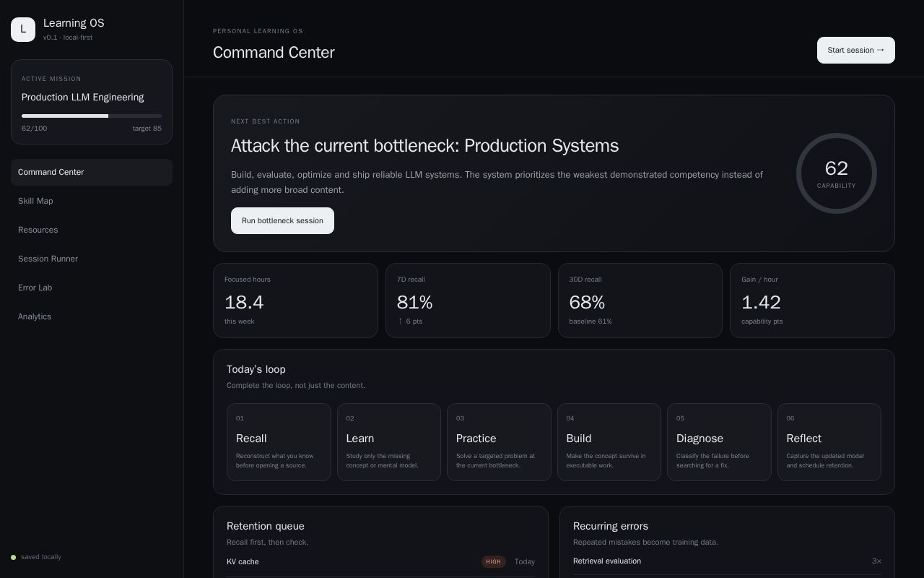Click the "Attack the current bottleneck" headline

(424, 146)
